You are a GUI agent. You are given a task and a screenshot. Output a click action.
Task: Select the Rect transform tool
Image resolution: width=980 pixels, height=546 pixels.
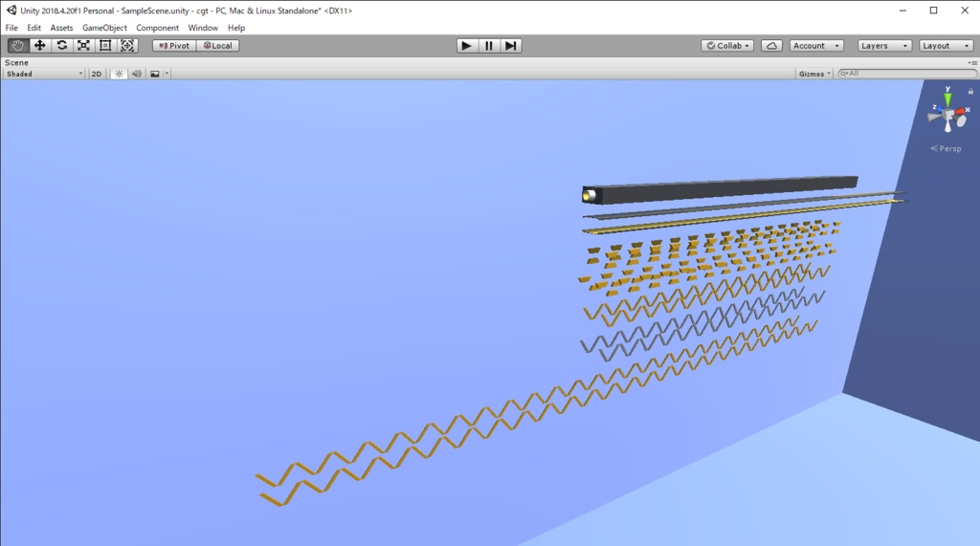click(105, 46)
